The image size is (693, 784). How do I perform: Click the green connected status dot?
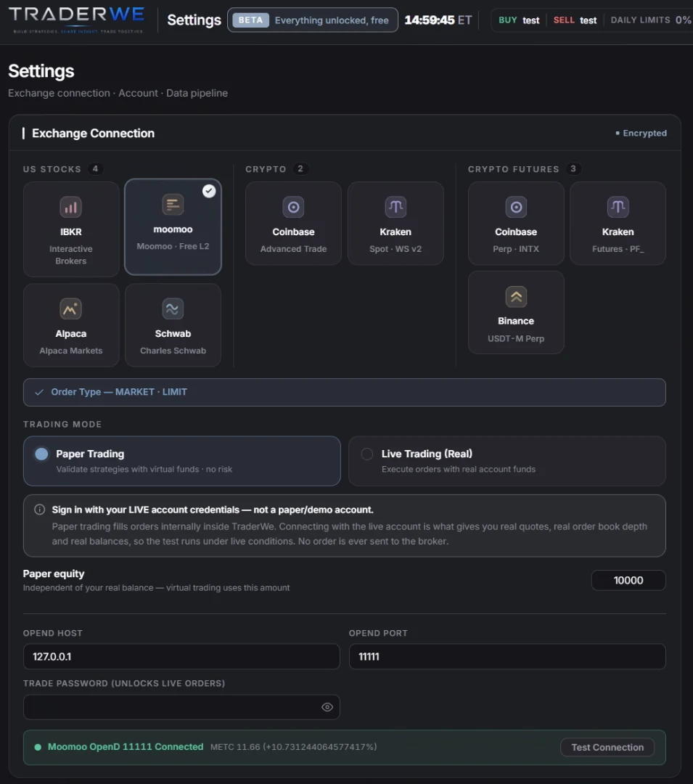click(x=38, y=747)
